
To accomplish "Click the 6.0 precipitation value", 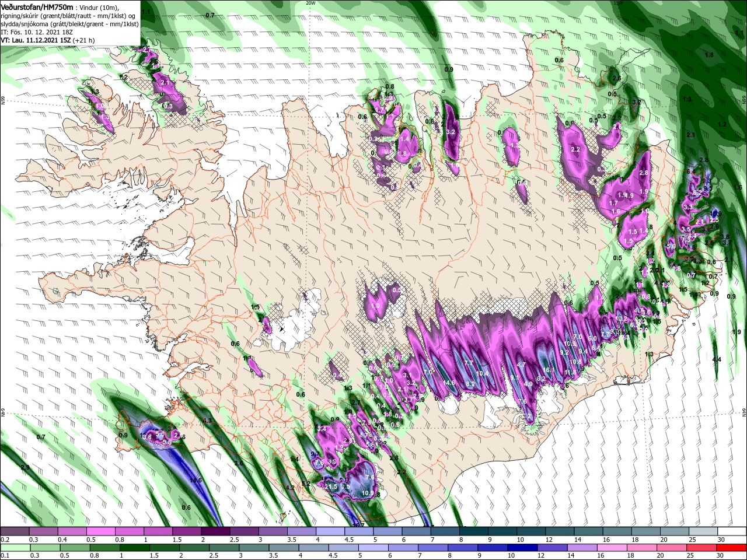I will (x=592, y=338).
